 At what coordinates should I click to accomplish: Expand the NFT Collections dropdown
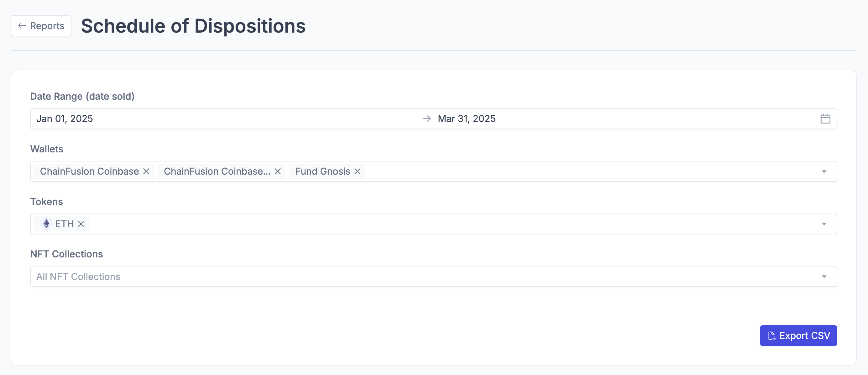(824, 277)
